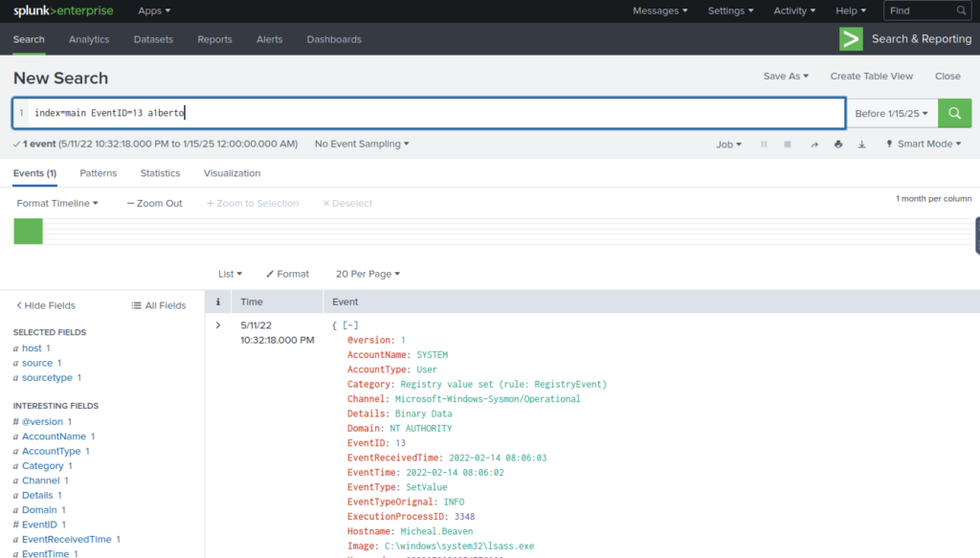This screenshot has height=558, width=980.
Task: Click Channel interesting field
Action: 40,480
